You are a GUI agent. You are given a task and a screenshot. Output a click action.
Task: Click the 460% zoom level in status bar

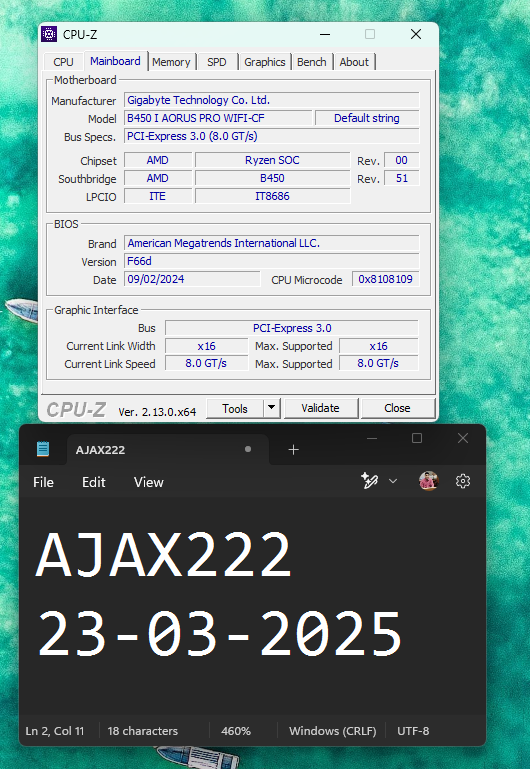pos(236,731)
